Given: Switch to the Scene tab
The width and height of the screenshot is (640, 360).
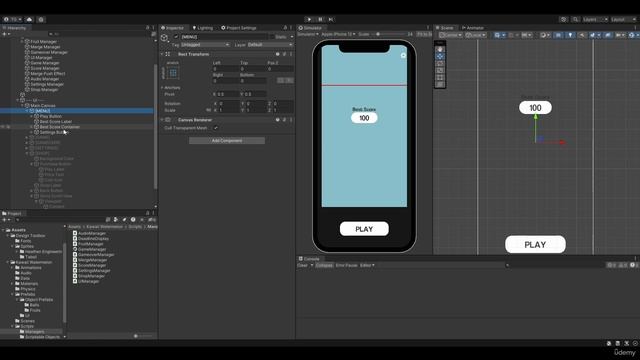Looking at the screenshot, I should coord(445,28).
